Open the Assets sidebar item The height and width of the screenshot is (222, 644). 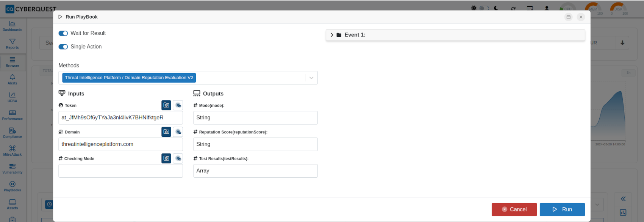click(x=13, y=204)
